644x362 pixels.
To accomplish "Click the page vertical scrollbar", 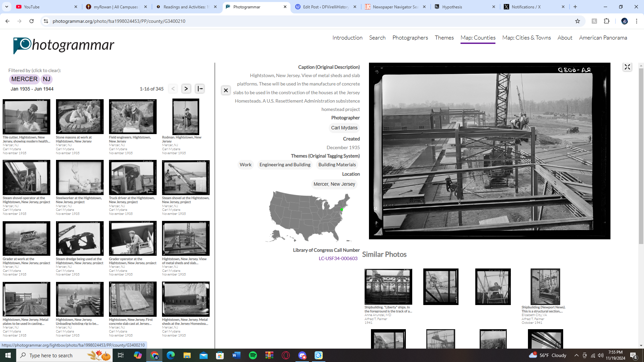I will [641, 156].
